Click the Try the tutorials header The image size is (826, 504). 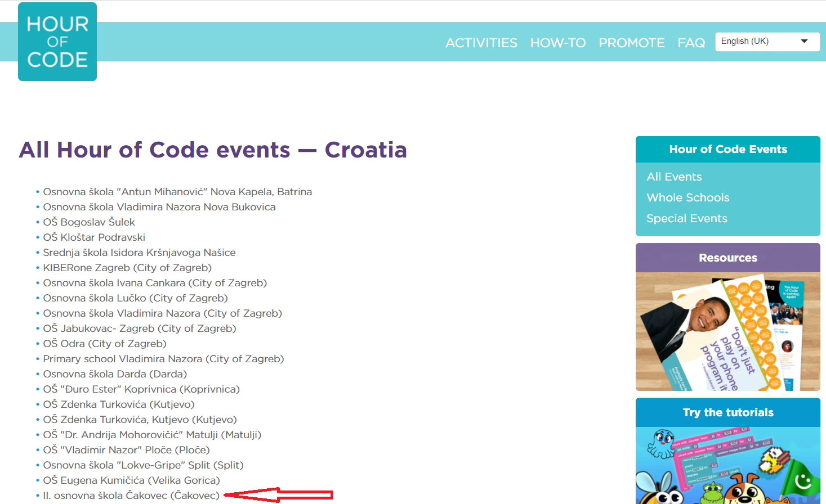tap(728, 412)
